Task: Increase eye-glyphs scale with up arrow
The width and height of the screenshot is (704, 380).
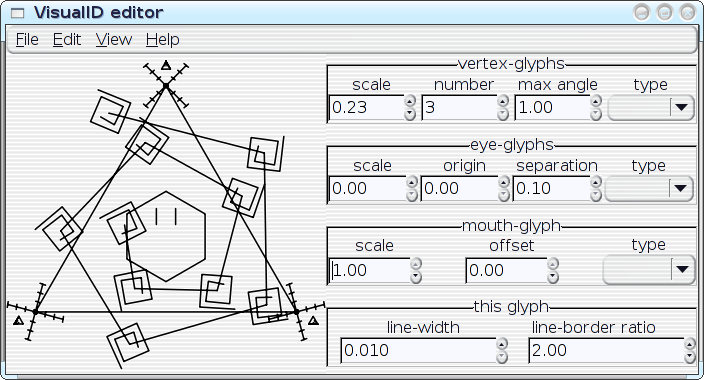Action: coord(411,182)
